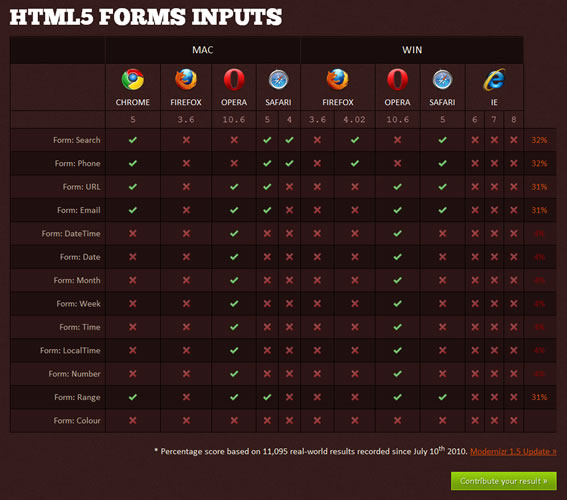Select the MAC column header
This screenshot has width=567, height=500.
(202, 50)
